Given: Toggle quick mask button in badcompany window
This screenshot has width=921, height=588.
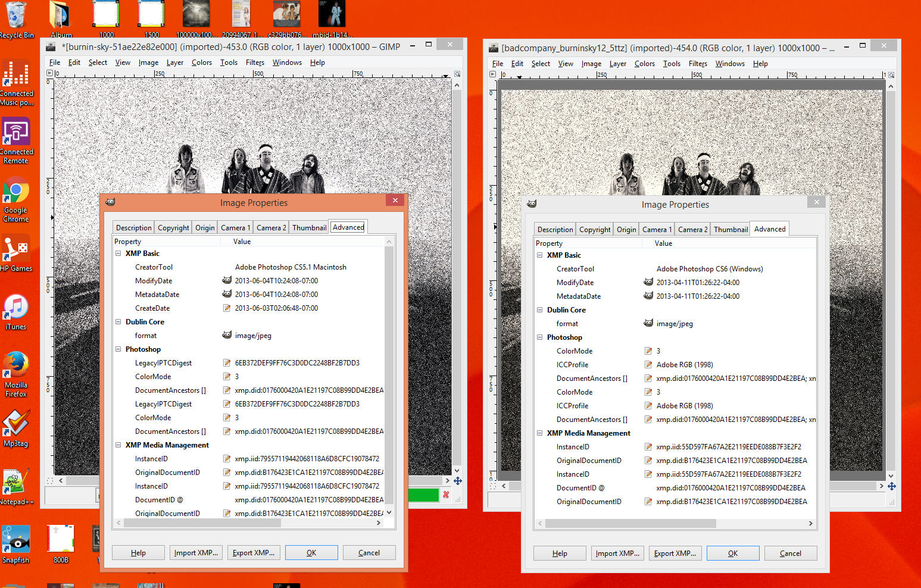Looking at the screenshot, I should click(x=492, y=486).
